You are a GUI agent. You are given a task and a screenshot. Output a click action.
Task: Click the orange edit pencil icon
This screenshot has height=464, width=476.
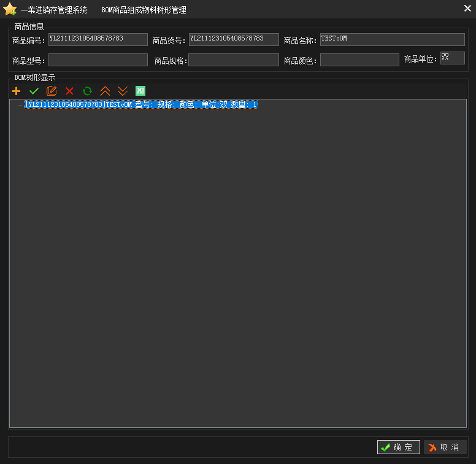[52, 91]
